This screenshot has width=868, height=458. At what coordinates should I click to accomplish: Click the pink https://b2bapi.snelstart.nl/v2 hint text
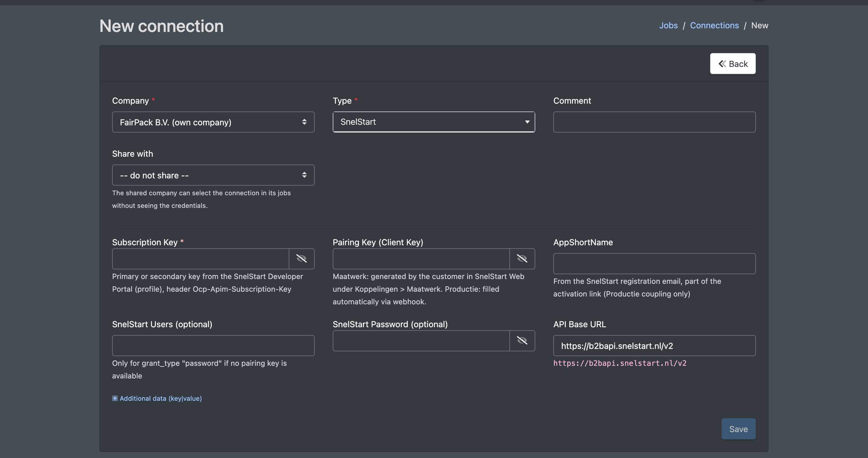620,363
